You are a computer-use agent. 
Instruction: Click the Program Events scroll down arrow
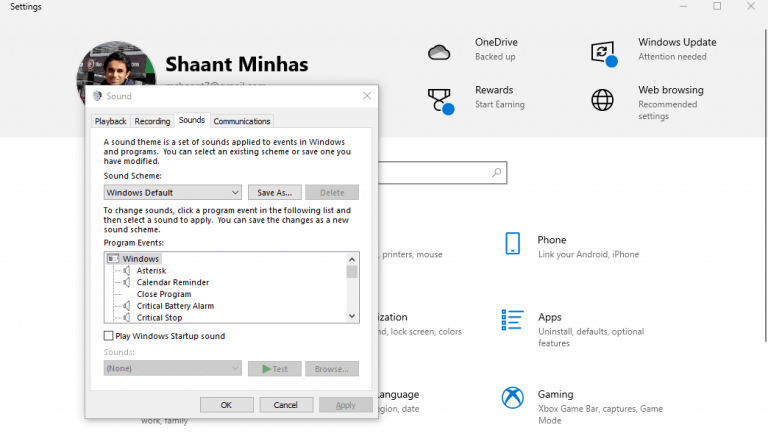tap(352, 316)
